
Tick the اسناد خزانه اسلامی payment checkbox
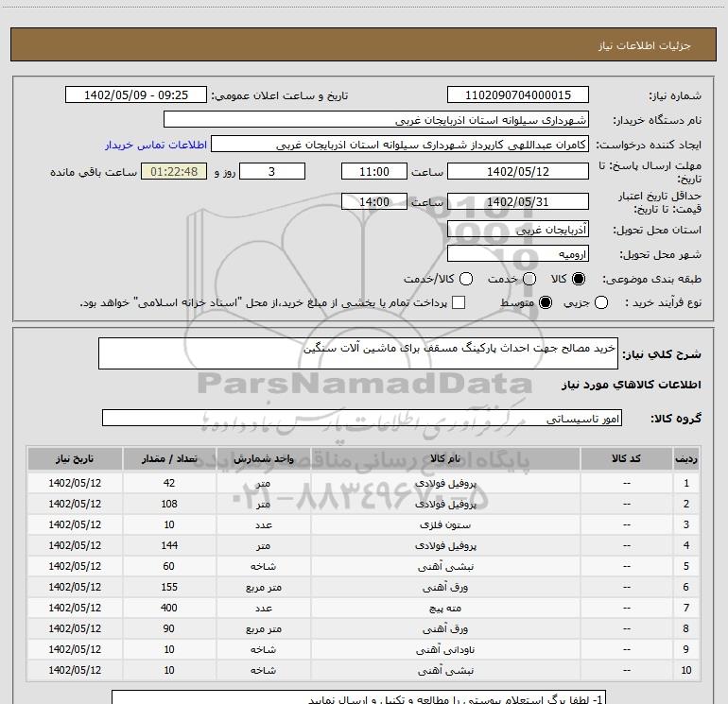pyautogui.click(x=459, y=302)
